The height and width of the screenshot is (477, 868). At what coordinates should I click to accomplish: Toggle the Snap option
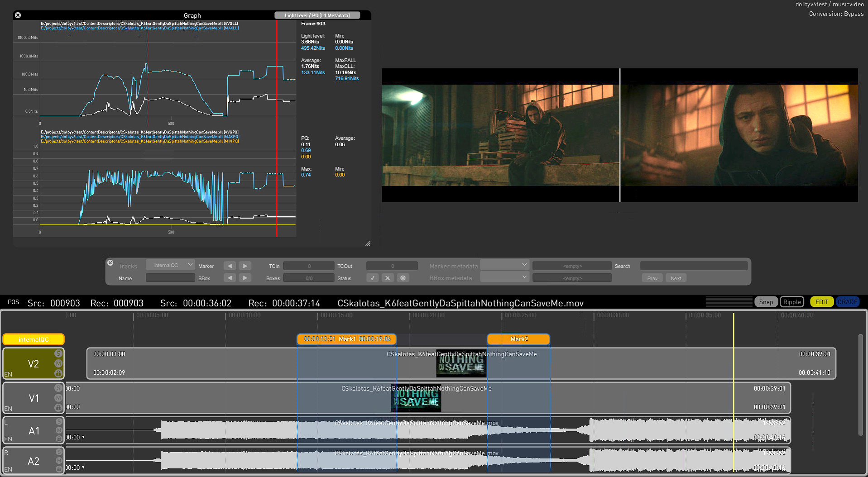[x=766, y=302]
